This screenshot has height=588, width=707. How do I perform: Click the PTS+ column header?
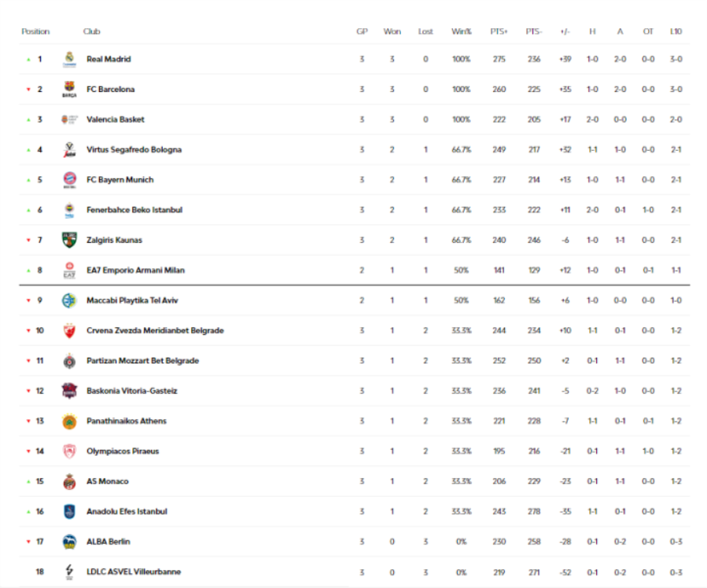pyautogui.click(x=499, y=31)
